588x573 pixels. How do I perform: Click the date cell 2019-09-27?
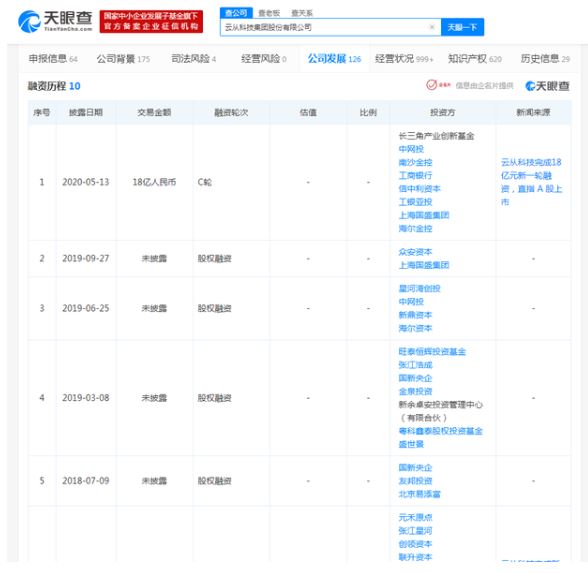pos(86,259)
